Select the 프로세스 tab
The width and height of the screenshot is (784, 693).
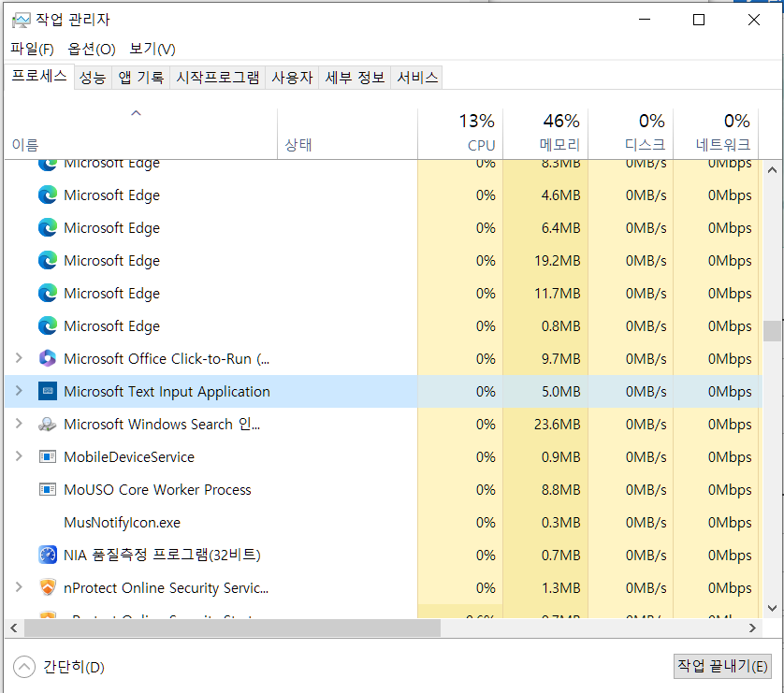pos(39,77)
